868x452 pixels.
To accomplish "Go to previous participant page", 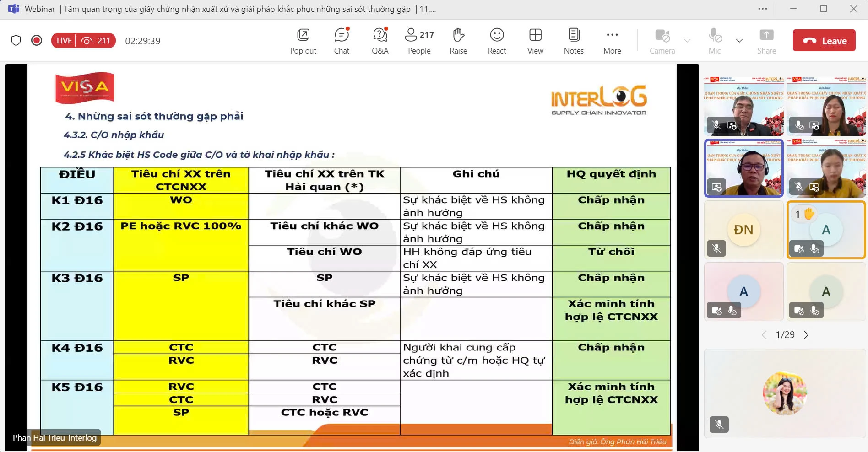I will (764, 335).
